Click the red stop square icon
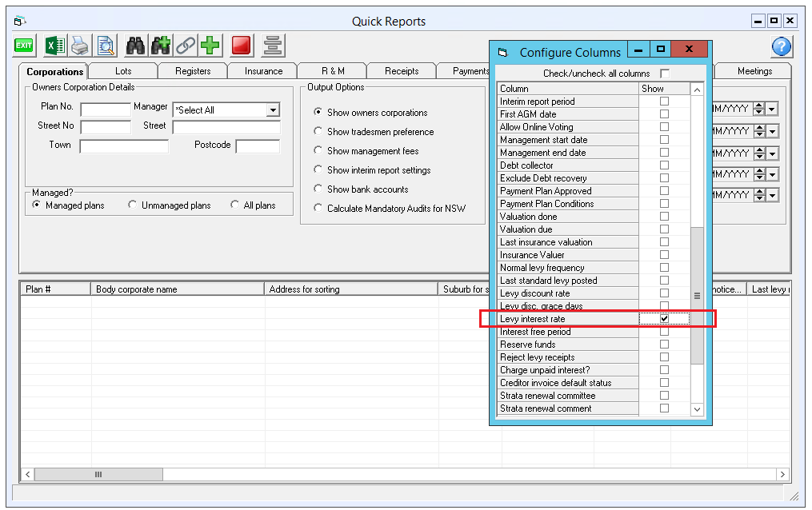This screenshot has height=510, width=812. (242, 46)
